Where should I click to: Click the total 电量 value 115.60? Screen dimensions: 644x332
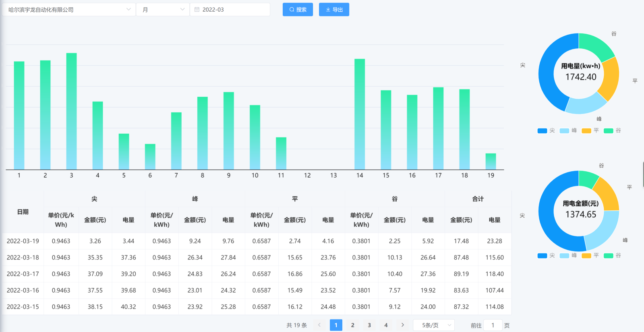[x=495, y=257]
